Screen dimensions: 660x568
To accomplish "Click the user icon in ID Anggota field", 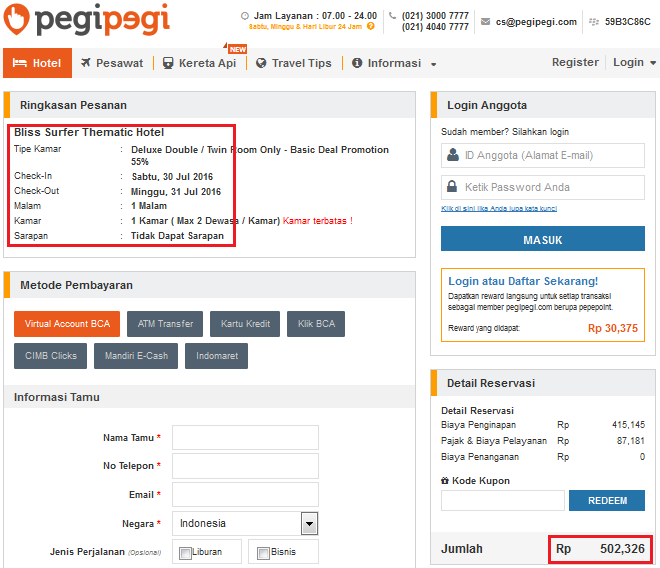I will [453, 155].
